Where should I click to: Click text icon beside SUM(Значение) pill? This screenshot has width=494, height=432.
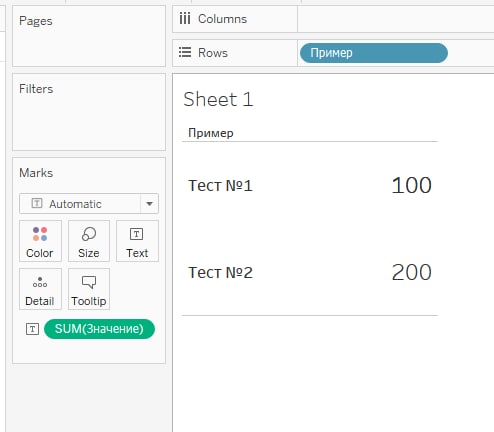tap(32, 329)
